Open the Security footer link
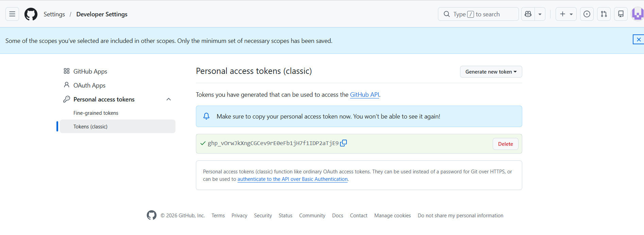The height and width of the screenshot is (235, 644). [263, 216]
